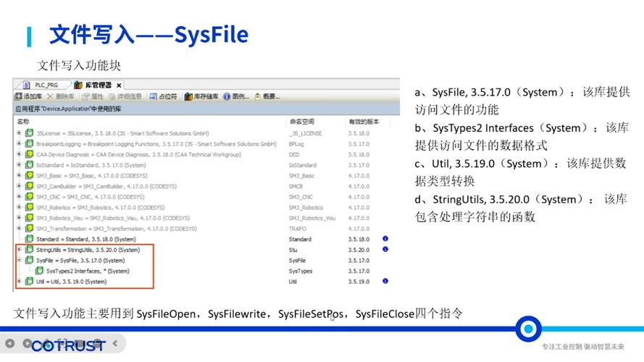This screenshot has height=362, width=644.
Task: Click the SM3_Robotics library icon
Action: [x=29, y=207]
